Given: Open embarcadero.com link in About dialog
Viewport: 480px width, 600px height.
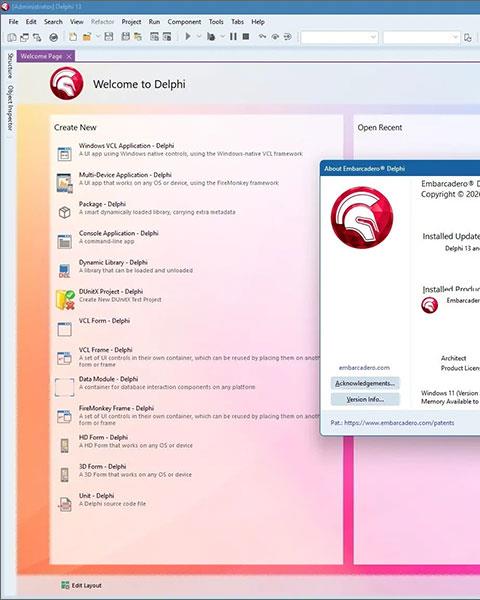Looking at the screenshot, I should 364,368.
